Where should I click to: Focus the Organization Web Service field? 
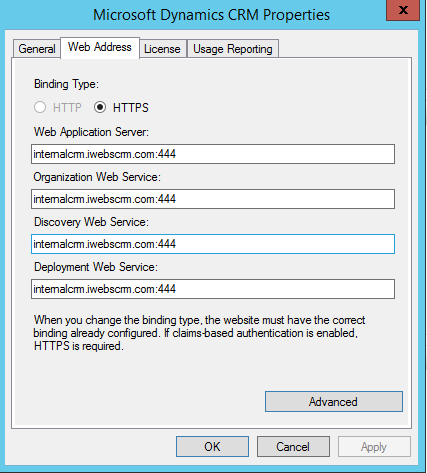pos(213,199)
